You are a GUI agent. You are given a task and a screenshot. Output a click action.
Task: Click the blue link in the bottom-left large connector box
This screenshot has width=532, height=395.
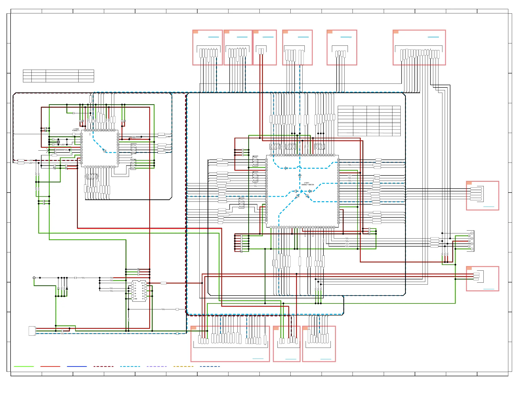(258, 359)
